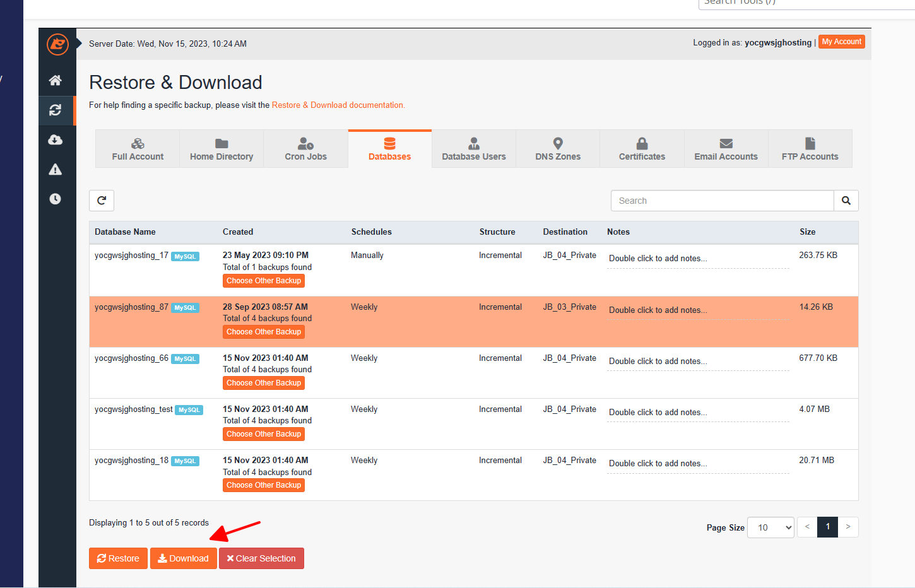
Task: Open the Cron Jobs tab
Action: point(306,149)
